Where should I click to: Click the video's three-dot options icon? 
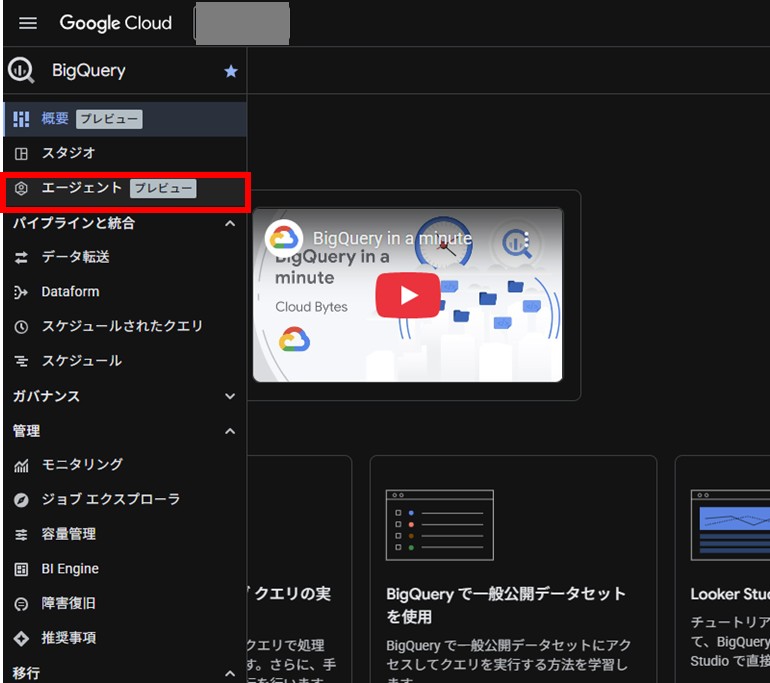coord(526,239)
